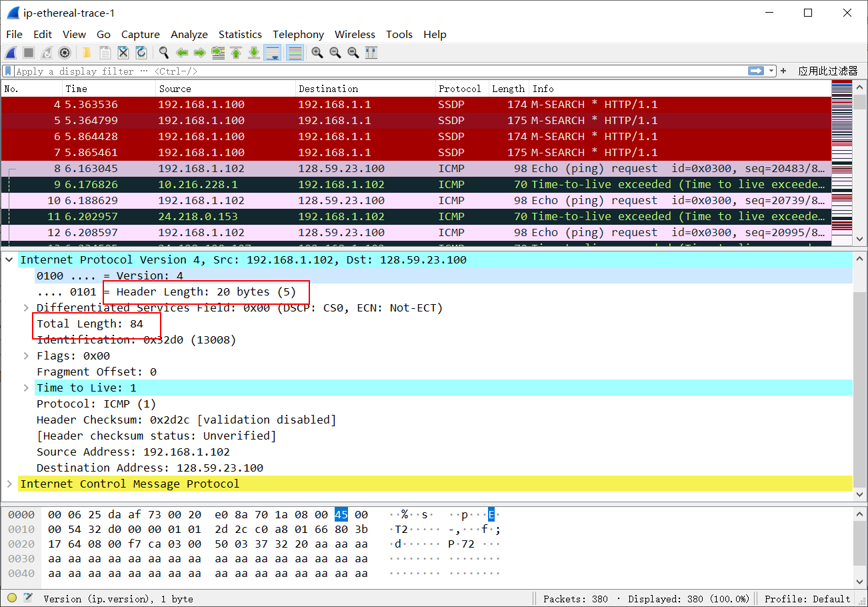Viewport: 868px width, 607px height.
Task: Open the display filter history dropdown arrow
Action: (771, 71)
